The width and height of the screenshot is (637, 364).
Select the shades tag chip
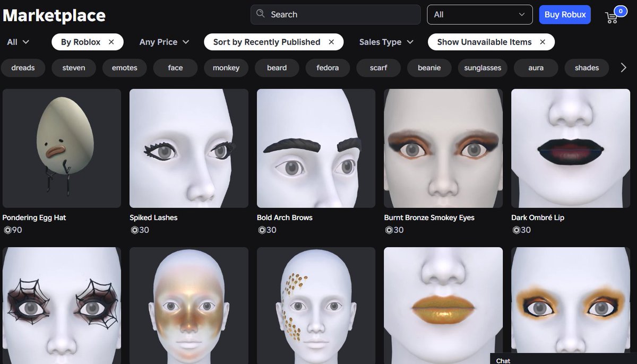point(587,68)
